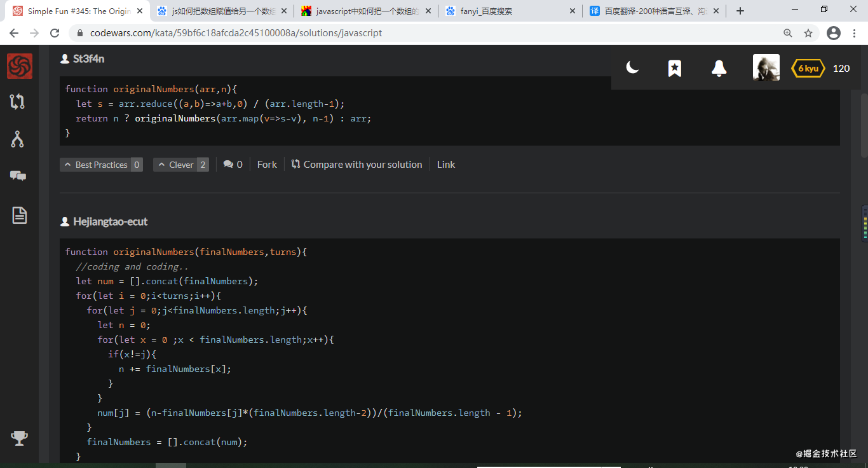The width and height of the screenshot is (868, 468).
Task: Open St3f4n's user profile
Action: [88, 59]
